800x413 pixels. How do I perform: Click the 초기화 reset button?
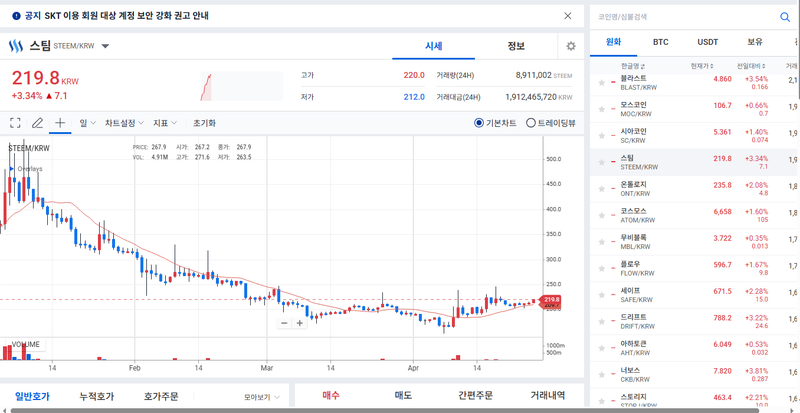pos(204,123)
